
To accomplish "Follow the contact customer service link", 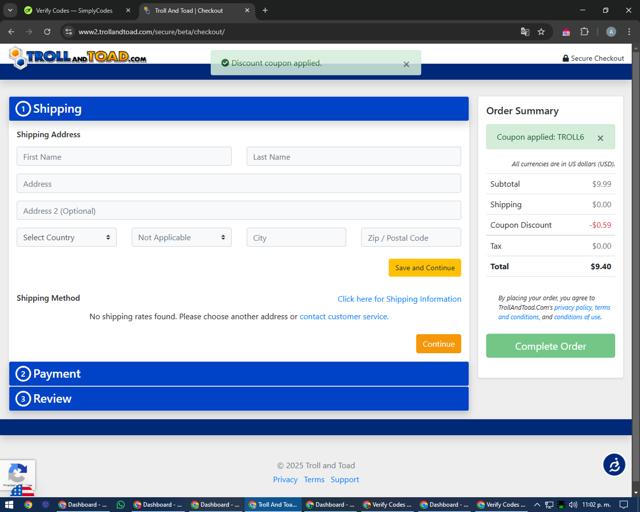I will 344,316.
